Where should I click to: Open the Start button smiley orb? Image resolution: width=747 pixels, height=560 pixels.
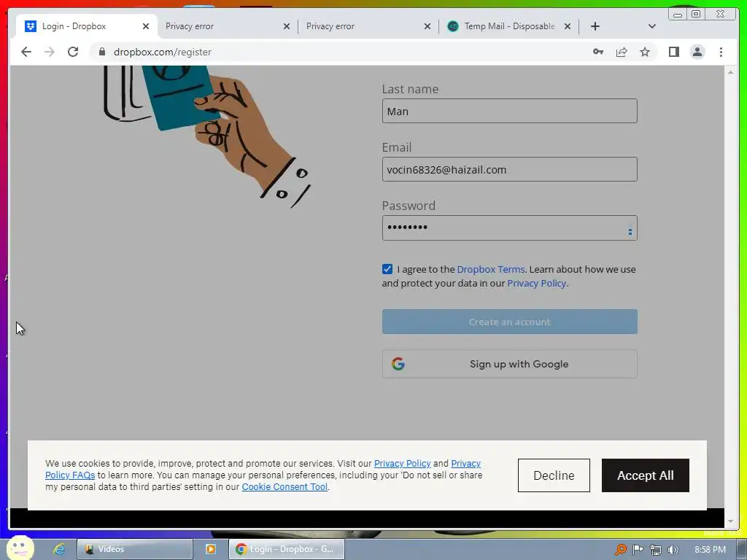tap(20, 548)
